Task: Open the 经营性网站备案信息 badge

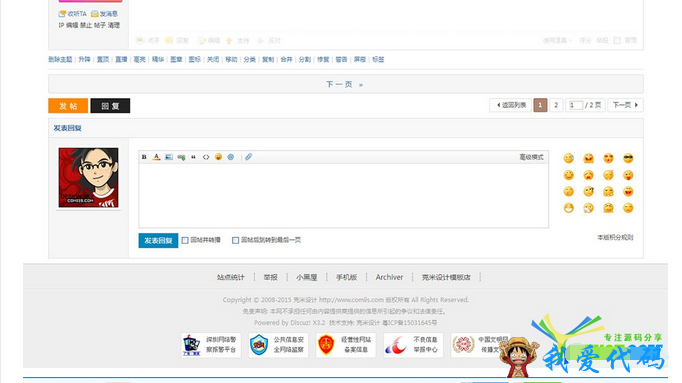Action: (346, 345)
